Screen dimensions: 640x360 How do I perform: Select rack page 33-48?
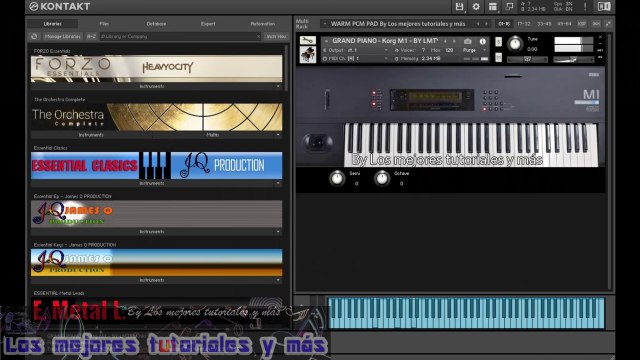544,24
